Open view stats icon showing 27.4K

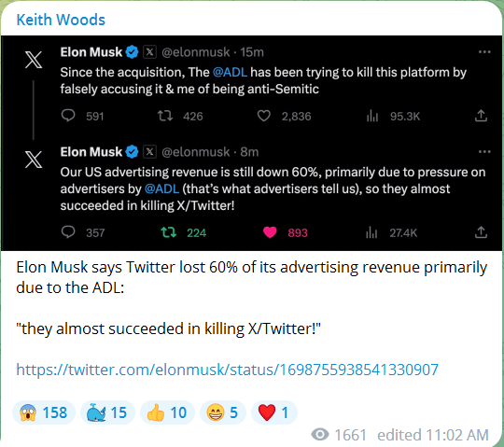pyautogui.click(x=371, y=232)
